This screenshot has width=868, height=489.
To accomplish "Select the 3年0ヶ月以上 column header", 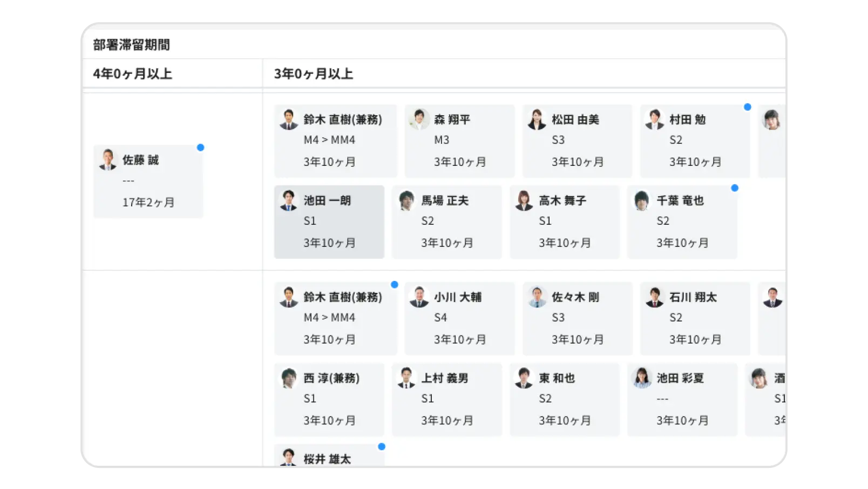I will pyautogui.click(x=314, y=73).
